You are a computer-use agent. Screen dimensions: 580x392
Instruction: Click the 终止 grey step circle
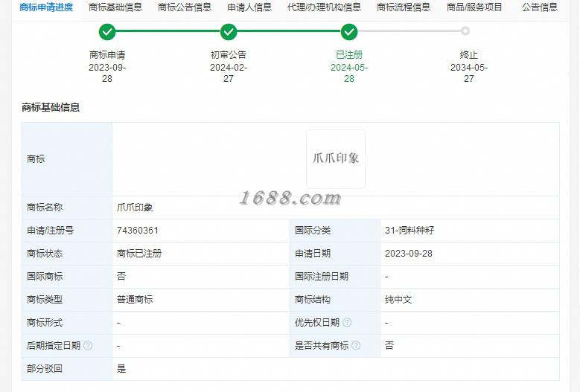[x=465, y=31]
